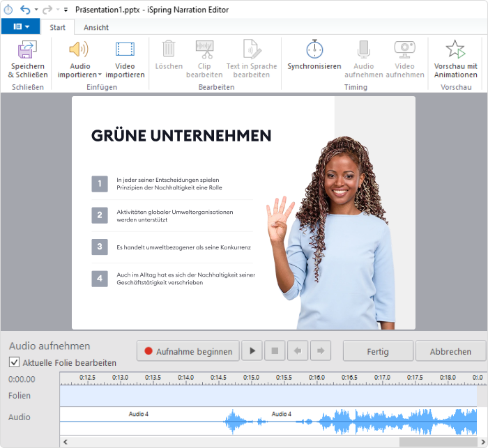
Task: Click Clip bearbeiten icon
Action: pyautogui.click(x=204, y=49)
